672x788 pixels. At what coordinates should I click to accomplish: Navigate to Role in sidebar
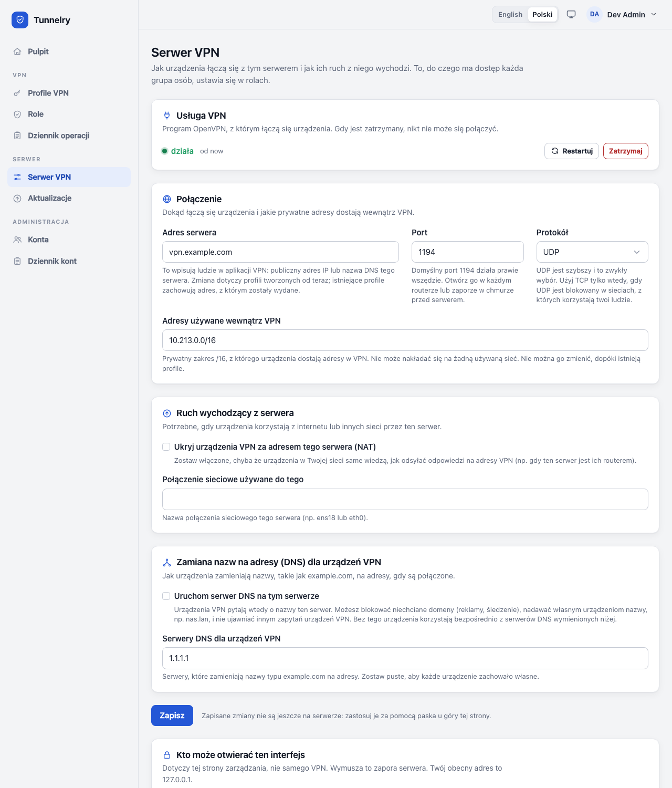coord(69,114)
